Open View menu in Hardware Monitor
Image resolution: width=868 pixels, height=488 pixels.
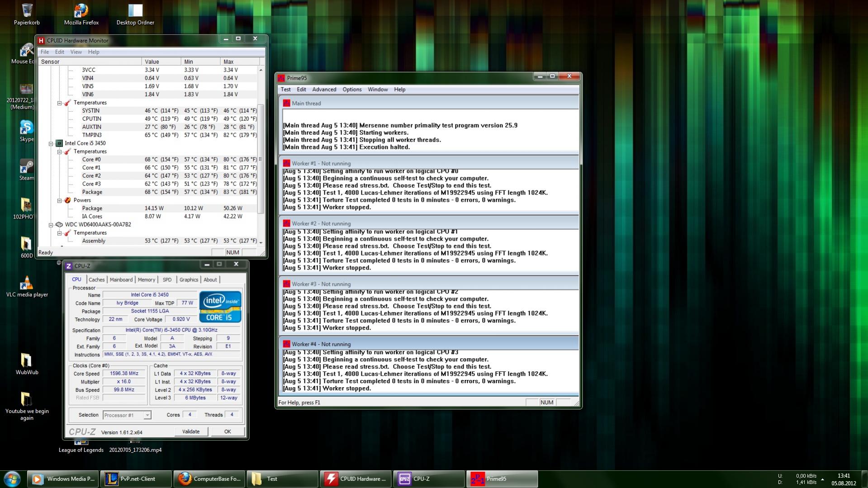[x=76, y=52]
